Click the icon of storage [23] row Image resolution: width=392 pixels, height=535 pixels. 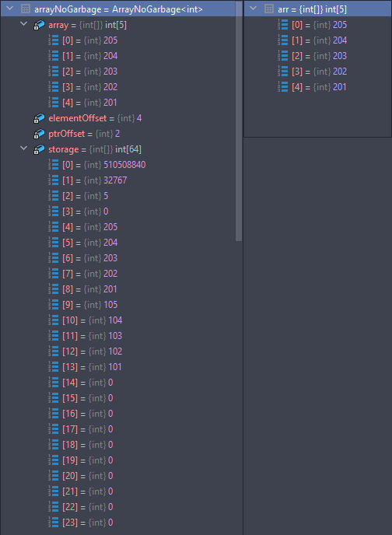tap(53, 523)
